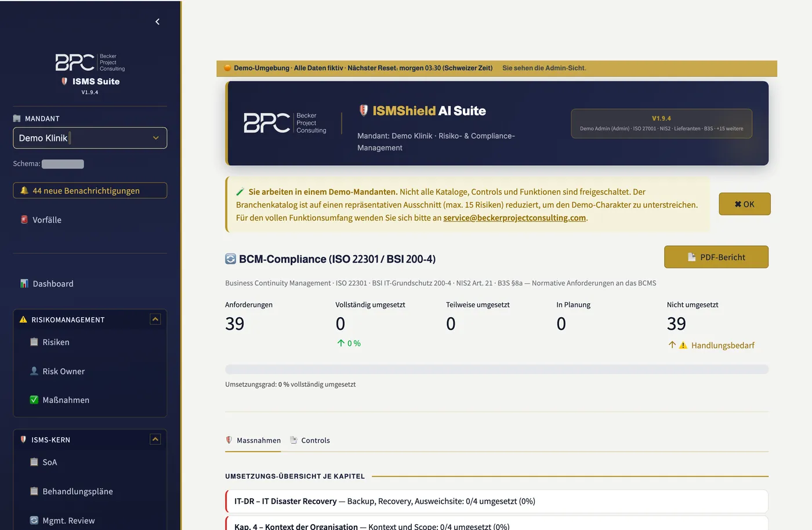This screenshot has width=812, height=530.
Task: Click the person icon beside Risk Owner
Action: [x=34, y=371]
